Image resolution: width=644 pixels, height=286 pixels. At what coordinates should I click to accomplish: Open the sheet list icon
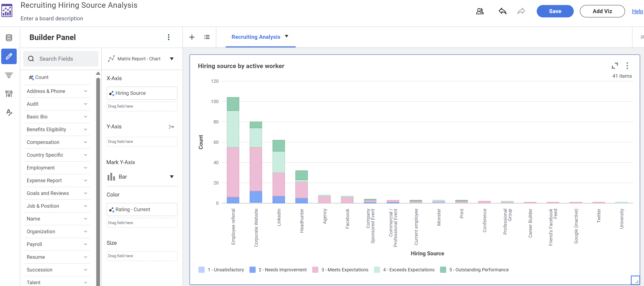pos(207,37)
